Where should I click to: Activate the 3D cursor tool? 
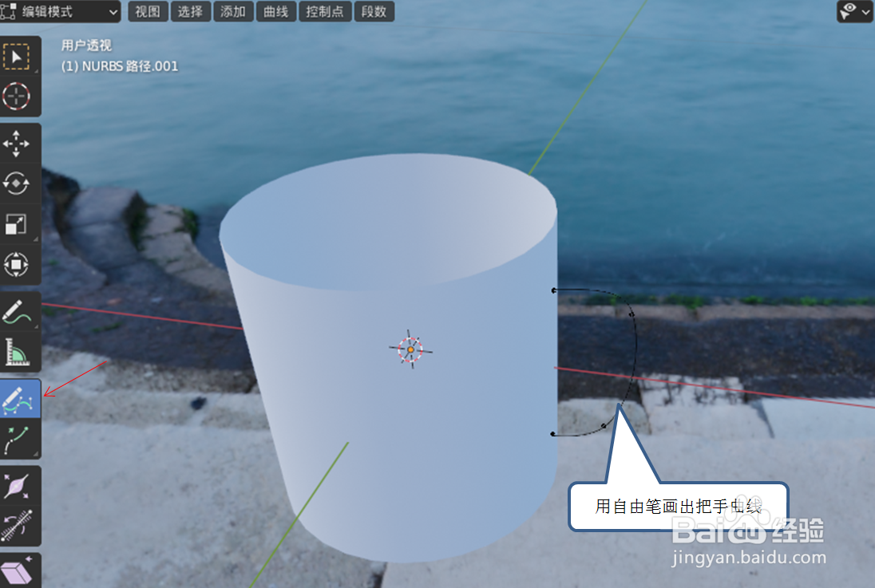tap(20, 97)
